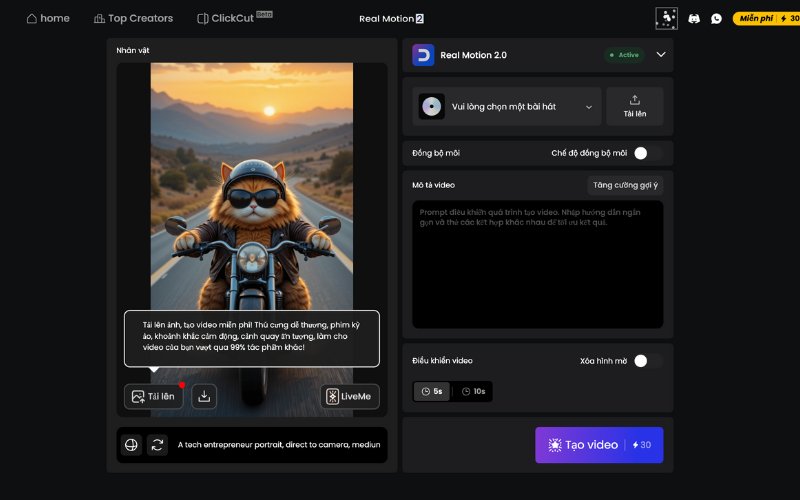The image size is (800, 500).
Task: Click the Tạo video button
Action: 599,445
